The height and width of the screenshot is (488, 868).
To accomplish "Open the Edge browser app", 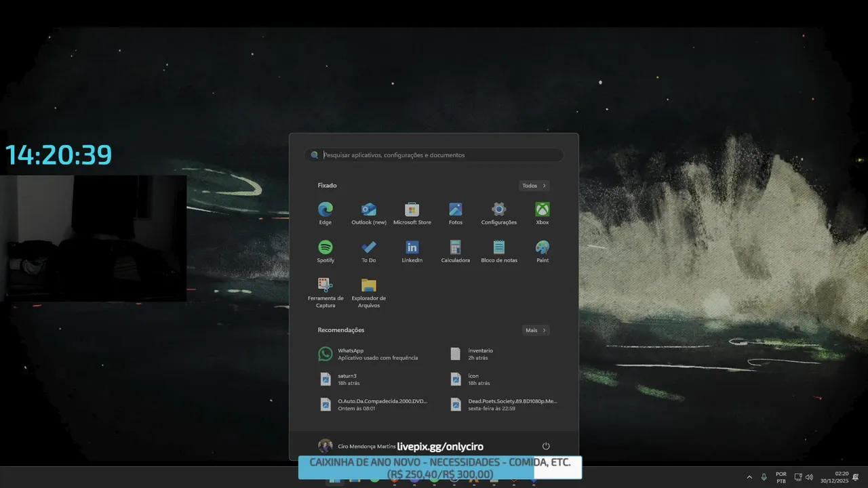I will [325, 213].
